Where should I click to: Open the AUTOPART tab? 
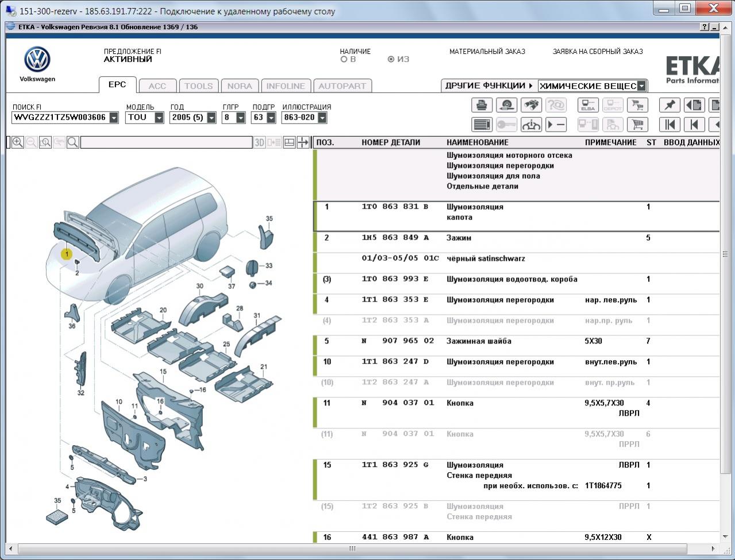(x=342, y=86)
